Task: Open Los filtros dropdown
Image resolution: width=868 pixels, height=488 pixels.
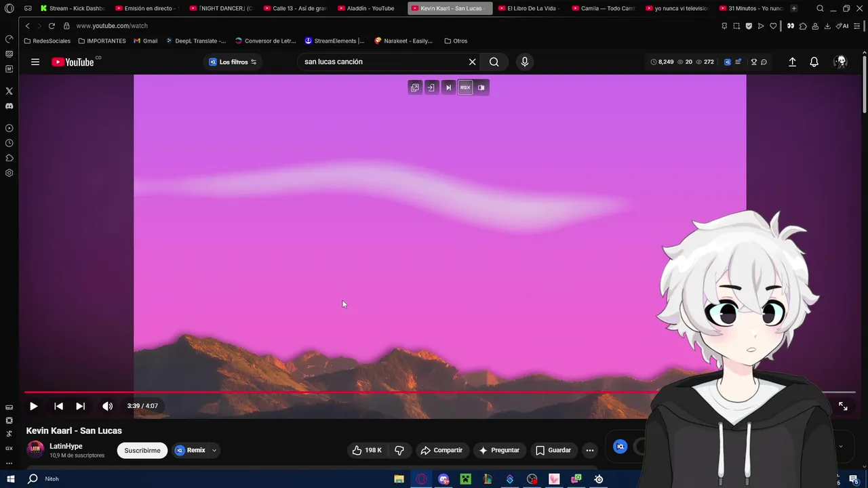Action: pos(233,62)
